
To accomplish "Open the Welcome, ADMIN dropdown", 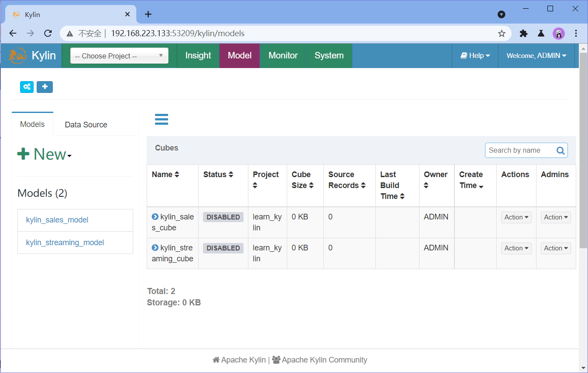I will pyautogui.click(x=536, y=55).
